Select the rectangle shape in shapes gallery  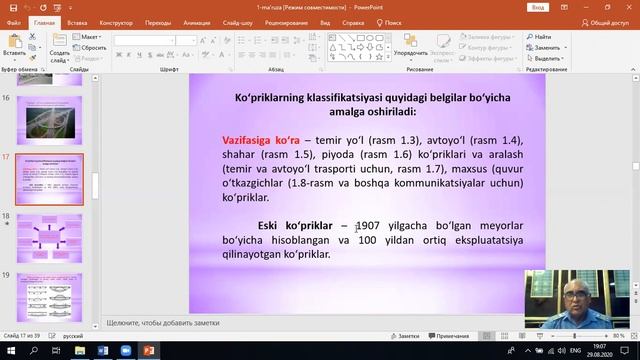(360, 38)
